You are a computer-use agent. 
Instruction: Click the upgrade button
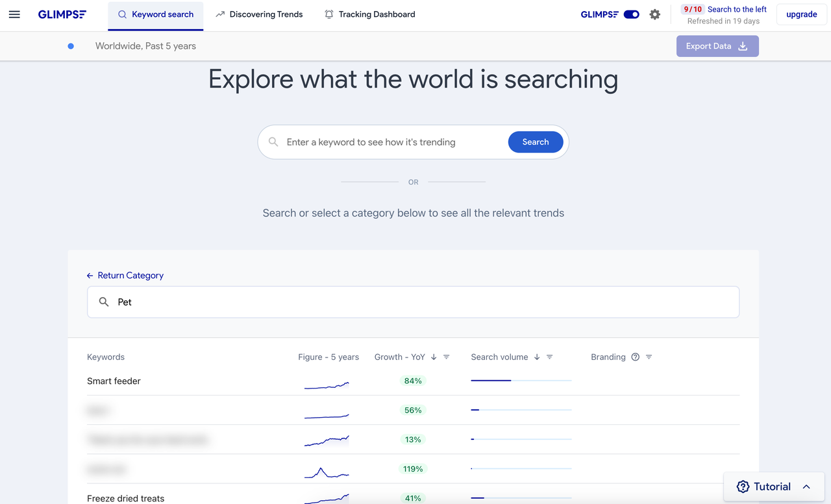pos(802,14)
